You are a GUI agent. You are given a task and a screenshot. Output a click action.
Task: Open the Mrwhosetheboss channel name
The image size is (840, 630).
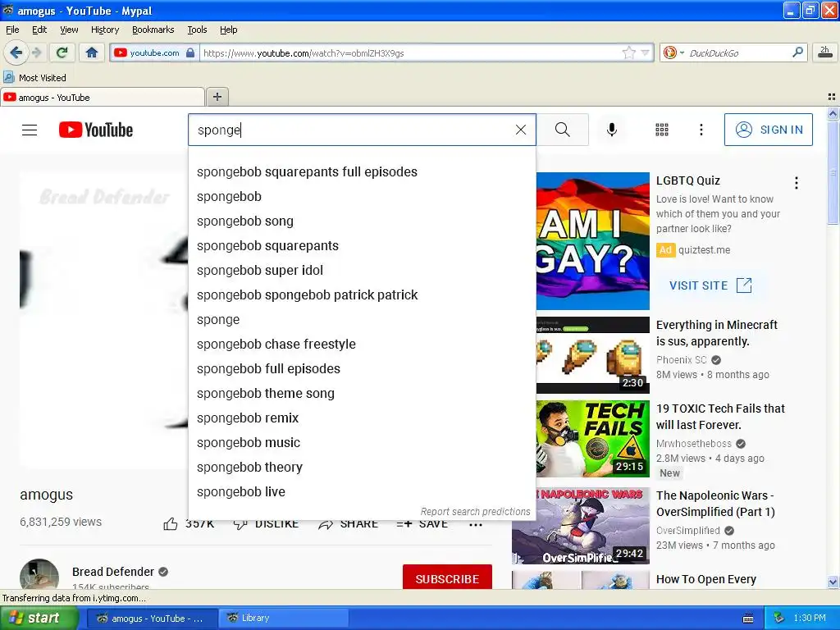693,444
